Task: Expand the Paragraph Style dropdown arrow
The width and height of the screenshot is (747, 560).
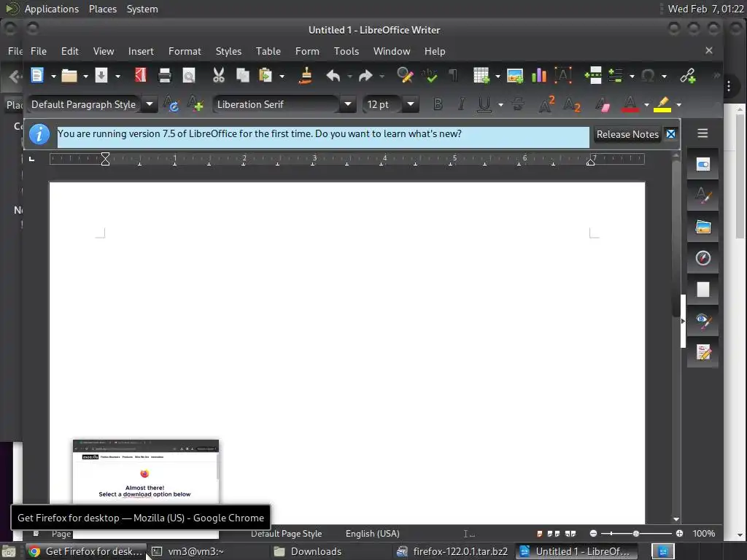Action: click(150, 104)
